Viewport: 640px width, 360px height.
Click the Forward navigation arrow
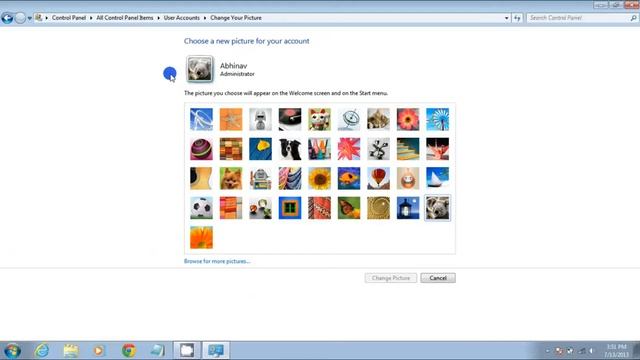20,18
